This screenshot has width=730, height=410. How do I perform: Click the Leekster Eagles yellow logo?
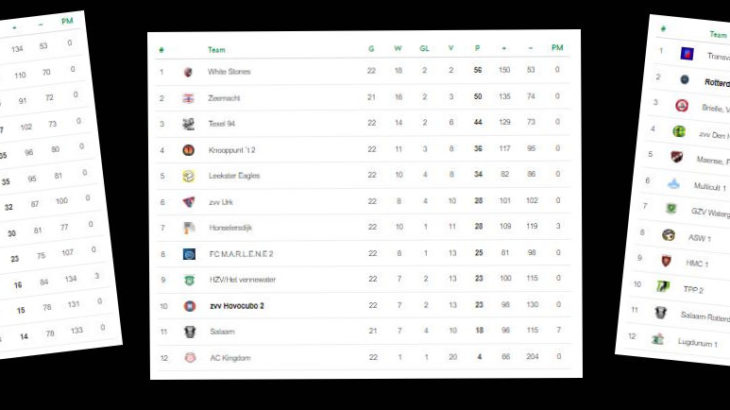(x=188, y=176)
